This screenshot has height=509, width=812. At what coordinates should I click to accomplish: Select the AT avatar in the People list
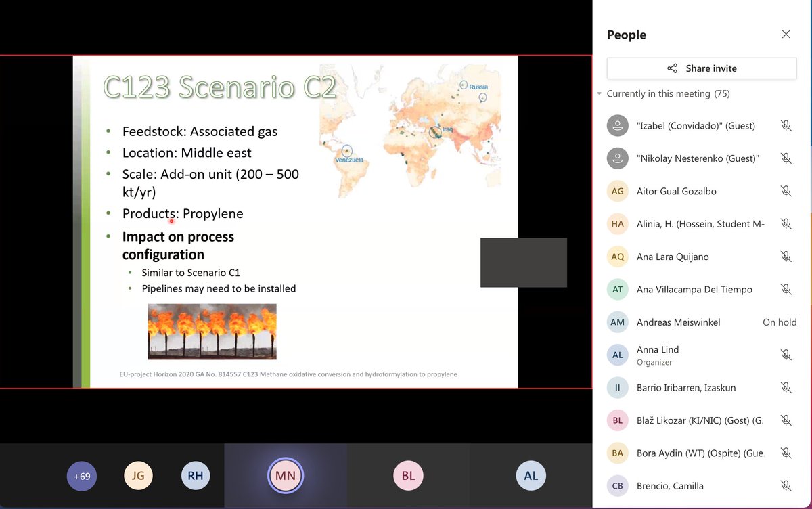[x=618, y=290]
